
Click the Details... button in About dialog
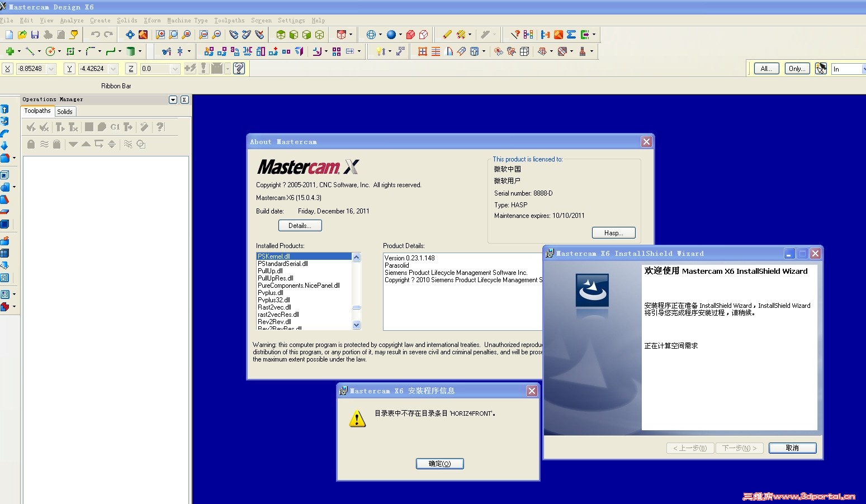(300, 226)
